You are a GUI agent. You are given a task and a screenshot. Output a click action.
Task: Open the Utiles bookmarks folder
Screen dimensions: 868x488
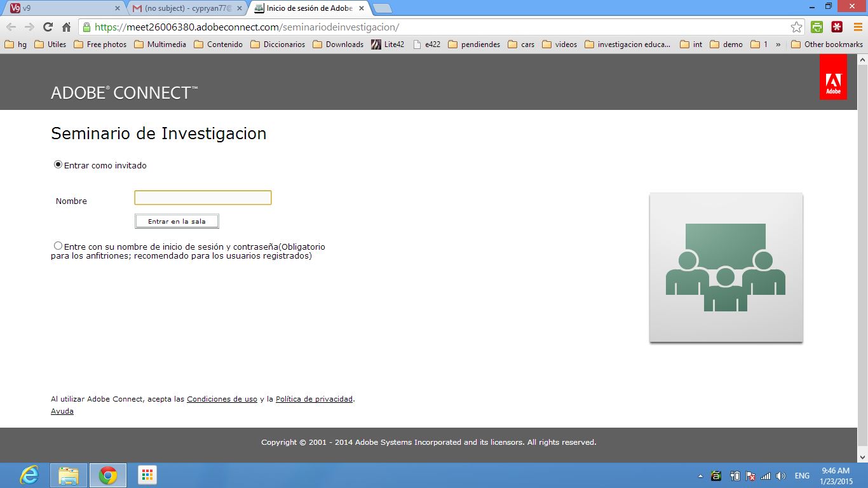pos(50,44)
